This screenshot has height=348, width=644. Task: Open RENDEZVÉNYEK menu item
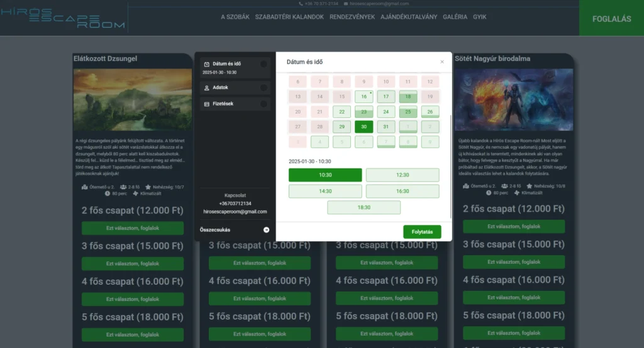coord(352,17)
